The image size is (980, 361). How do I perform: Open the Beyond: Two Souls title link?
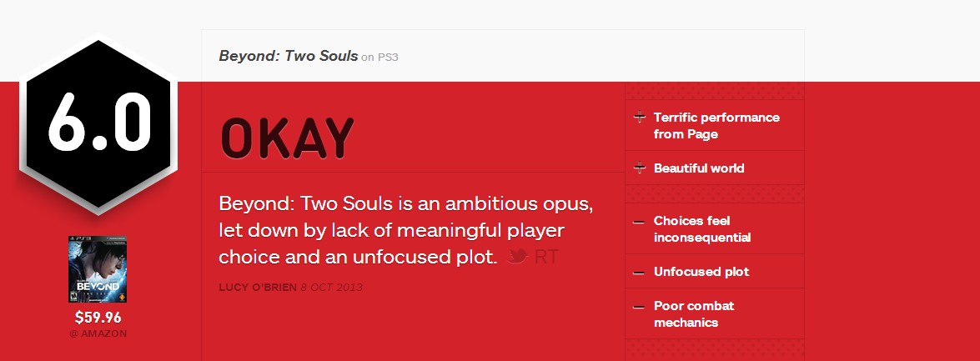coord(288,56)
